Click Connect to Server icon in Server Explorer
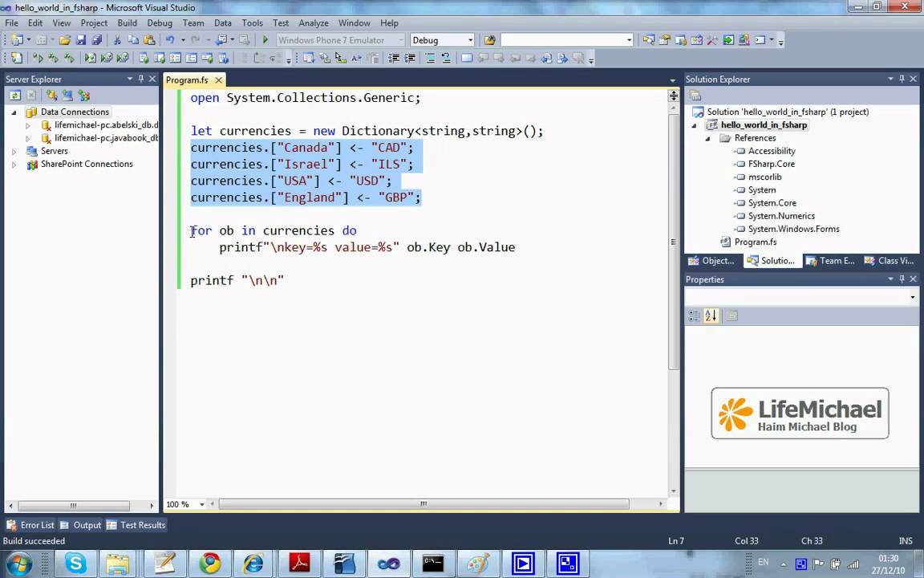Screen dimensions: 924x578 point(67,95)
